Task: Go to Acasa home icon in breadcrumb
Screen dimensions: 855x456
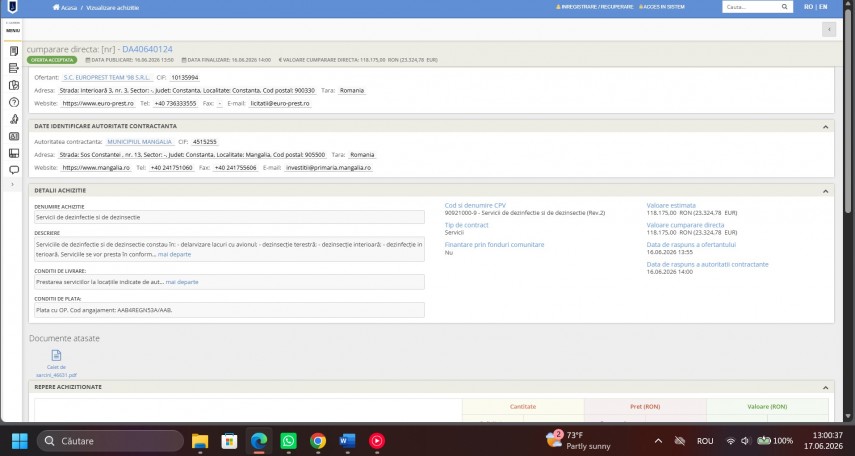Action: (x=56, y=8)
